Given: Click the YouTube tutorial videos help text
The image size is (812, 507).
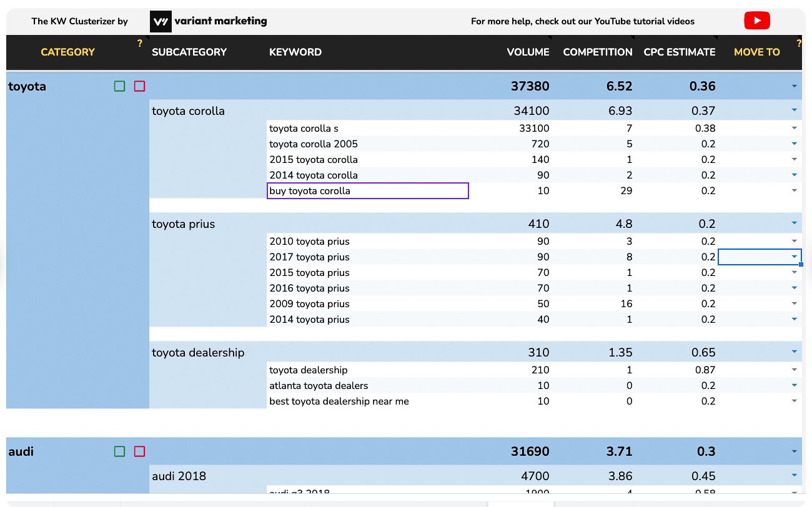Looking at the screenshot, I should coord(583,21).
